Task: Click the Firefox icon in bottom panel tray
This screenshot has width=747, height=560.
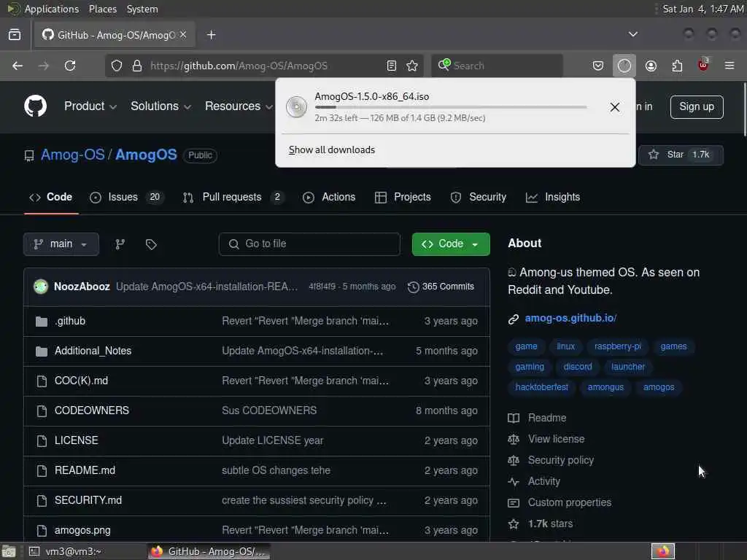Action: click(x=662, y=551)
